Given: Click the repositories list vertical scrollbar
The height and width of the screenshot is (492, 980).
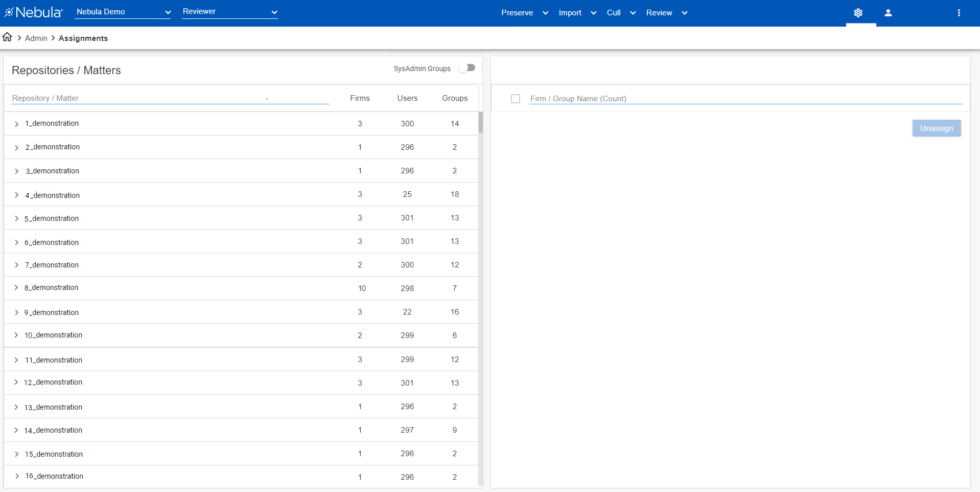Looking at the screenshot, I should coord(480,123).
